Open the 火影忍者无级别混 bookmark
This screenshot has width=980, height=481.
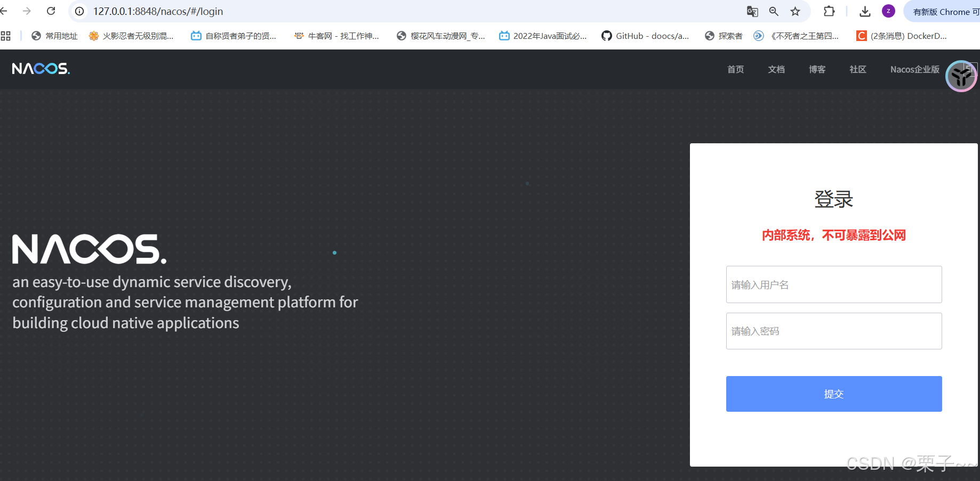point(131,36)
